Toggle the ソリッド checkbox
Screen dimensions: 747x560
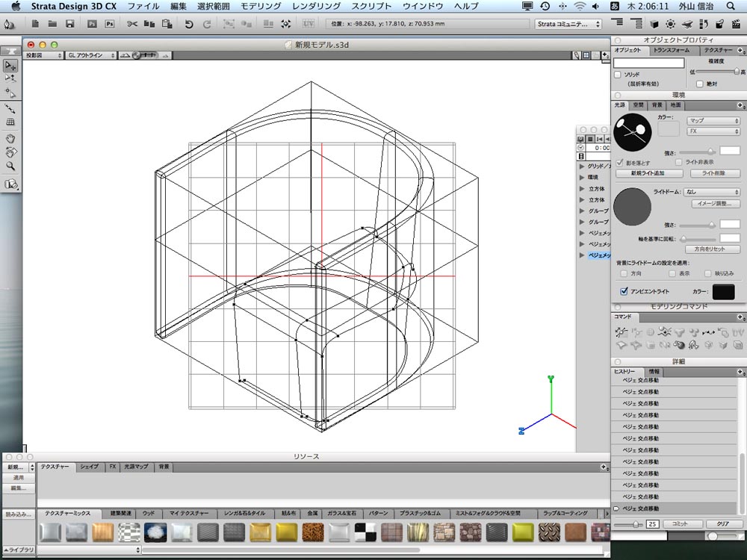click(618, 75)
